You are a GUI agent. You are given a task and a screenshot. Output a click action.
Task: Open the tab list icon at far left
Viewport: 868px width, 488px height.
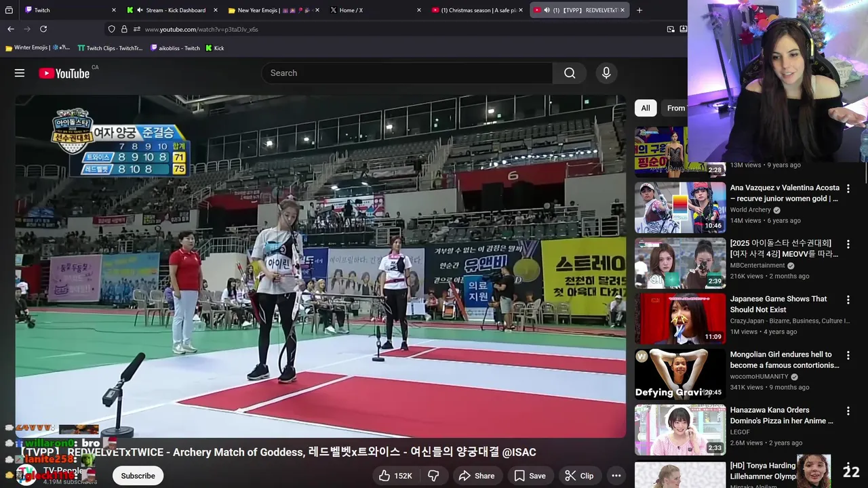[9, 10]
